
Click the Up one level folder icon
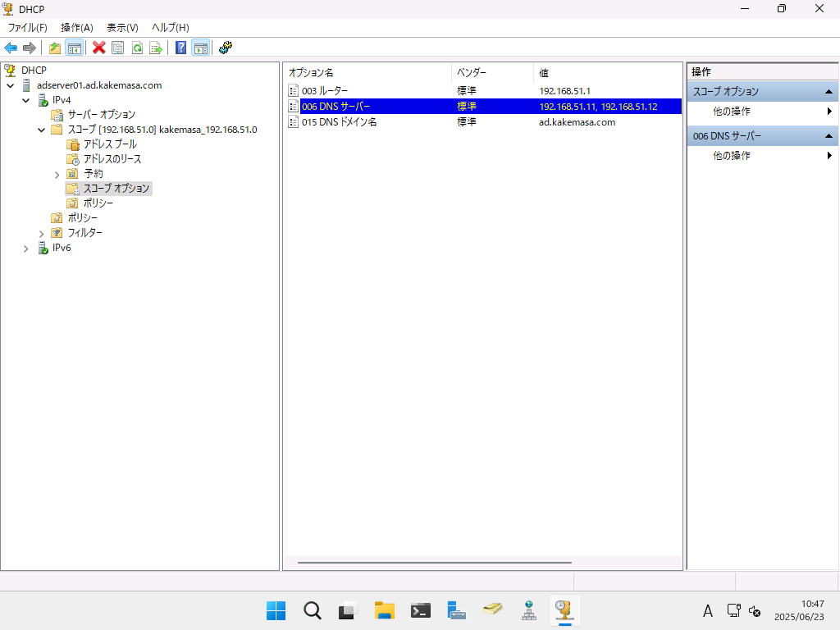click(x=55, y=48)
